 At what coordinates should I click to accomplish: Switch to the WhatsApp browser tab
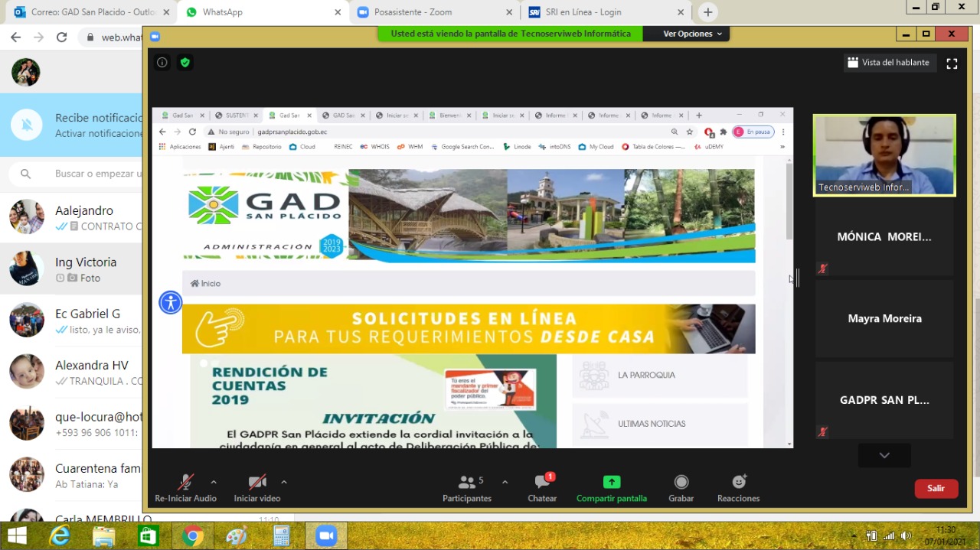tap(260, 12)
